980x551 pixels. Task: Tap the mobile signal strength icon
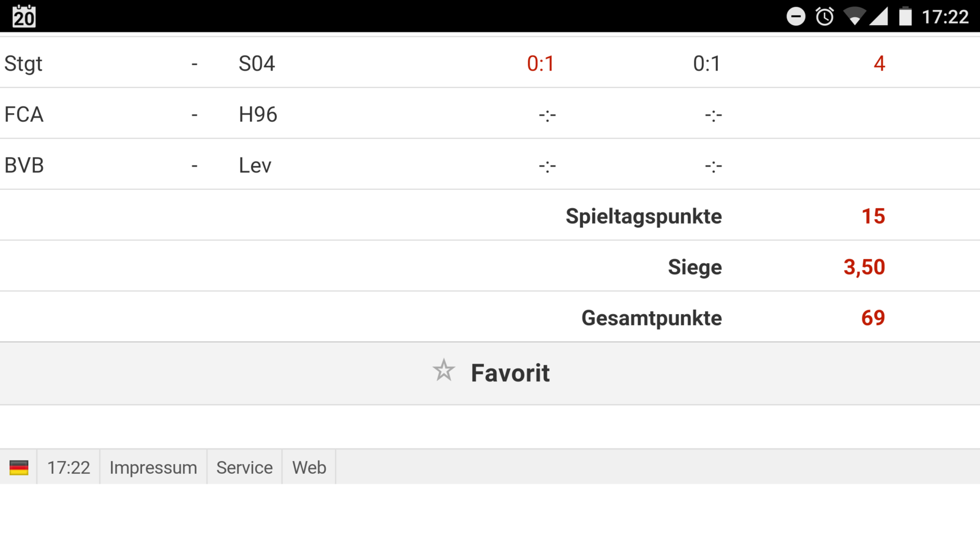click(x=878, y=17)
